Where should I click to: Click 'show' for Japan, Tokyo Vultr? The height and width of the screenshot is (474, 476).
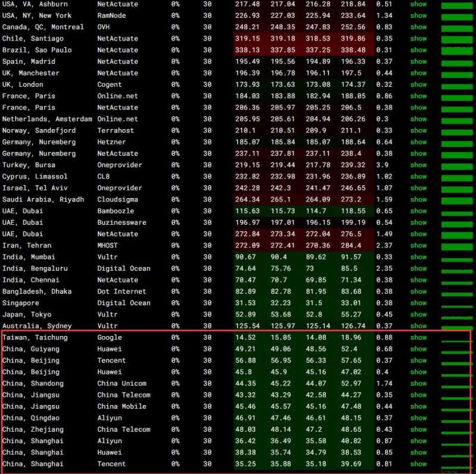coord(418,315)
